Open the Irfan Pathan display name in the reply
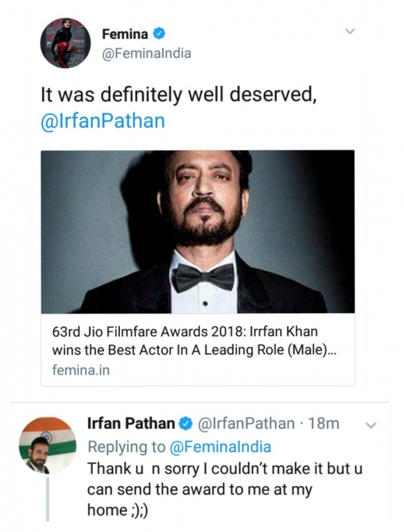The height and width of the screenshot is (532, 404). (x=132, y=423)
